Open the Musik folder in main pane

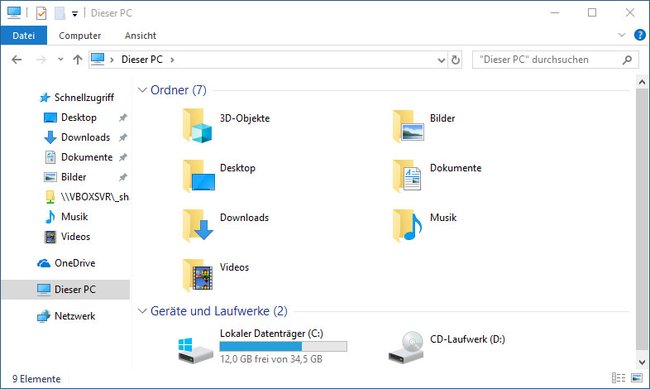(407, 225)
